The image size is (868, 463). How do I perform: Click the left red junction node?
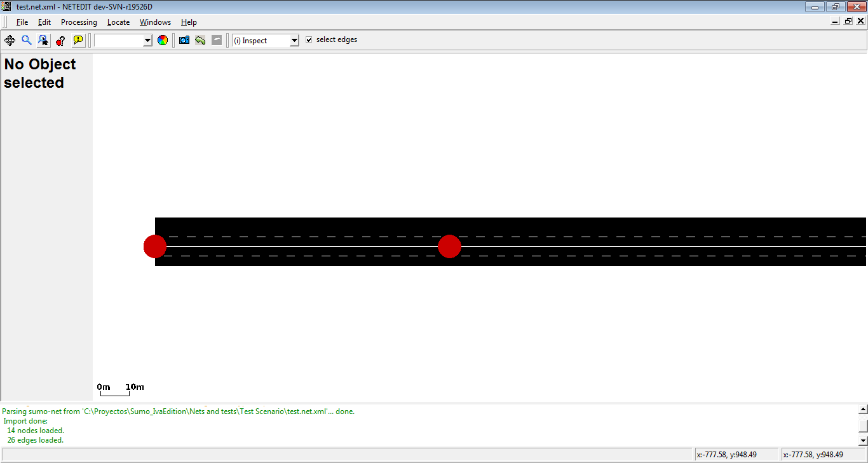tap(155, 246)
